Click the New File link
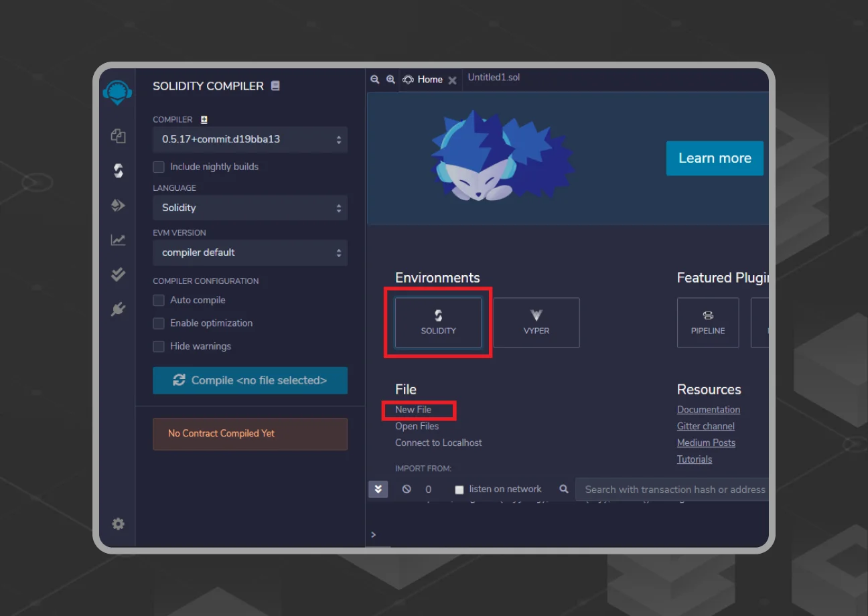The height and width of the screenshot is (616, 868). (413, 410)
